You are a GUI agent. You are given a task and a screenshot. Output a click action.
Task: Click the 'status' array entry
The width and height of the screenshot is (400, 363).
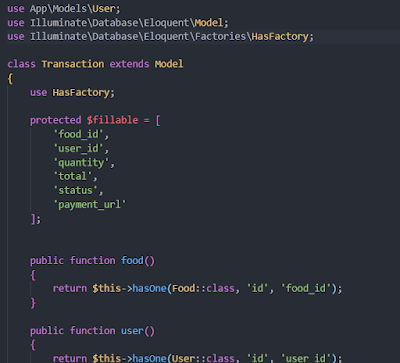click(x=76, y=190)
